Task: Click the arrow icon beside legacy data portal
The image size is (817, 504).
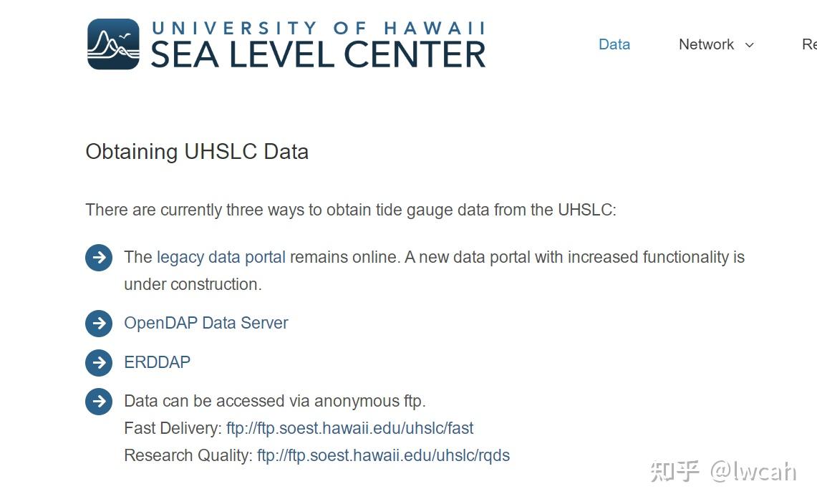Action: pyautogui.click(x=99, y=258)
